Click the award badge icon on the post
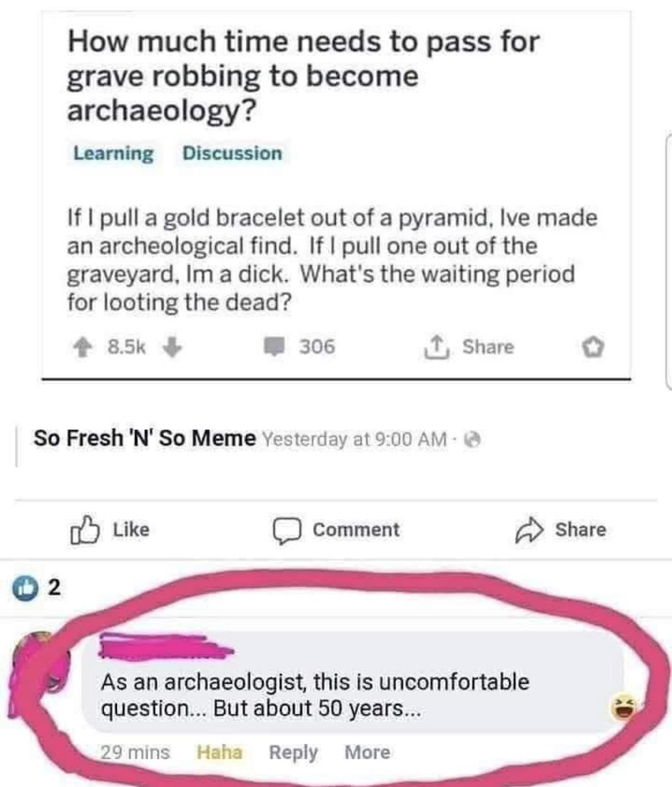This screenshot has height=787, width=672. click(x=593, y=347)
